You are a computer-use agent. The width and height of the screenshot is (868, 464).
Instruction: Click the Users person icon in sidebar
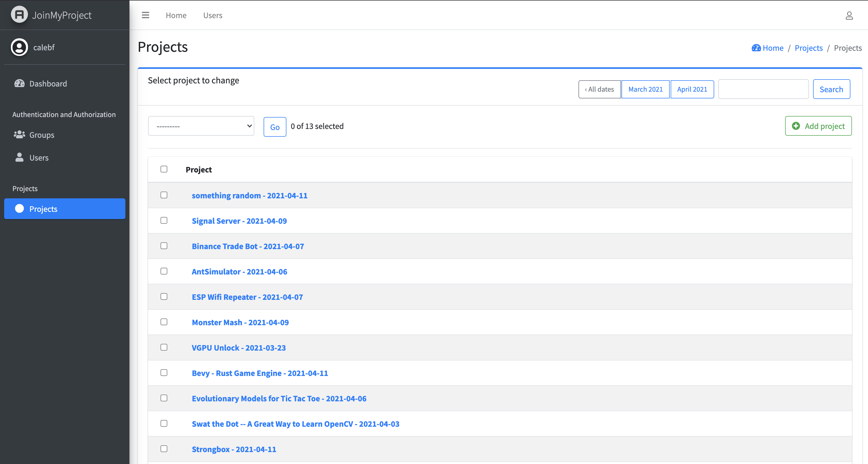pos(19,157)
